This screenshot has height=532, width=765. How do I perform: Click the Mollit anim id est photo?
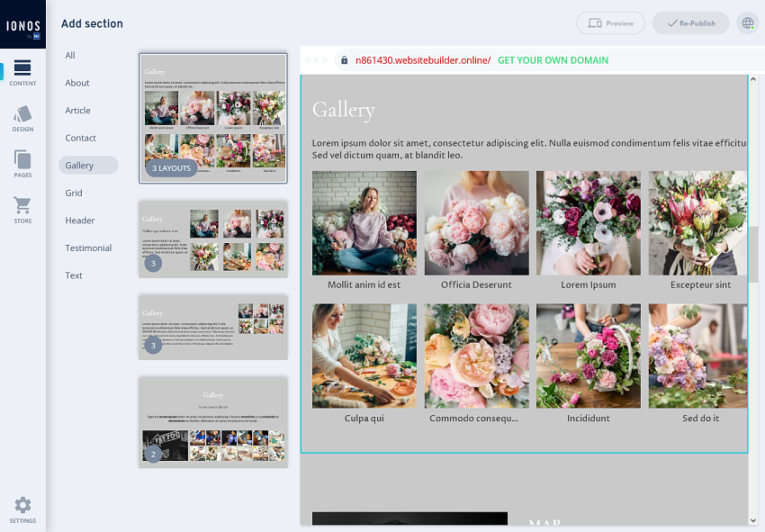[364, 222]
